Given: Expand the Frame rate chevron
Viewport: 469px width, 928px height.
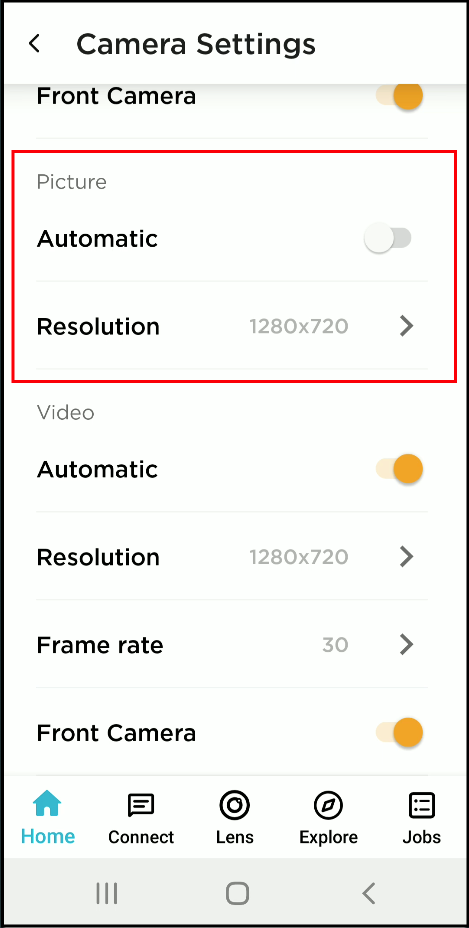Looking at the screenshot, I should coord(406,645).
